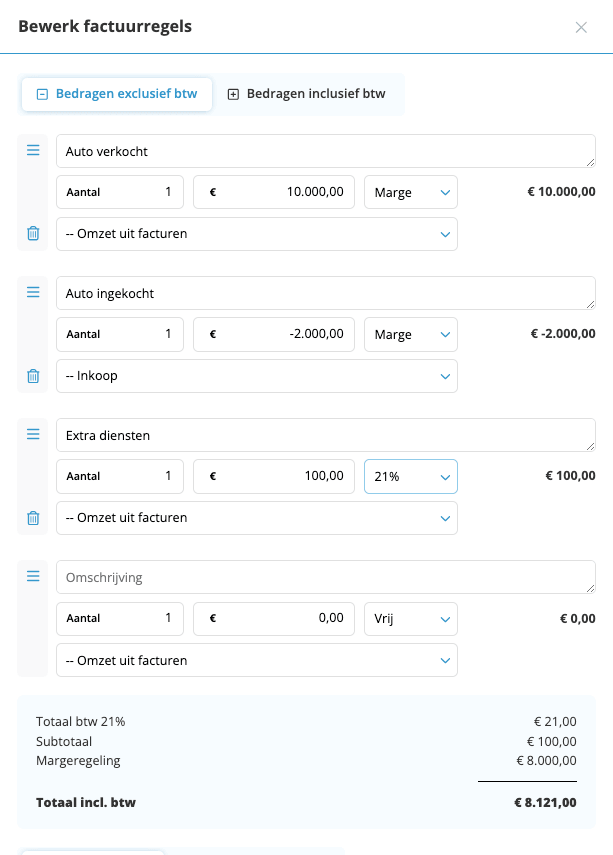613x855 pixels.
Task: Click drag handle icon for Extra diensten row
Action: (x=33, y=434)
